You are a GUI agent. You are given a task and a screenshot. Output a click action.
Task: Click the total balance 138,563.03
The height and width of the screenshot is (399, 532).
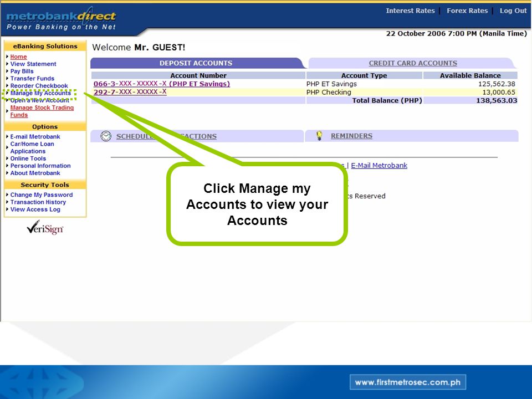point(497,100)
